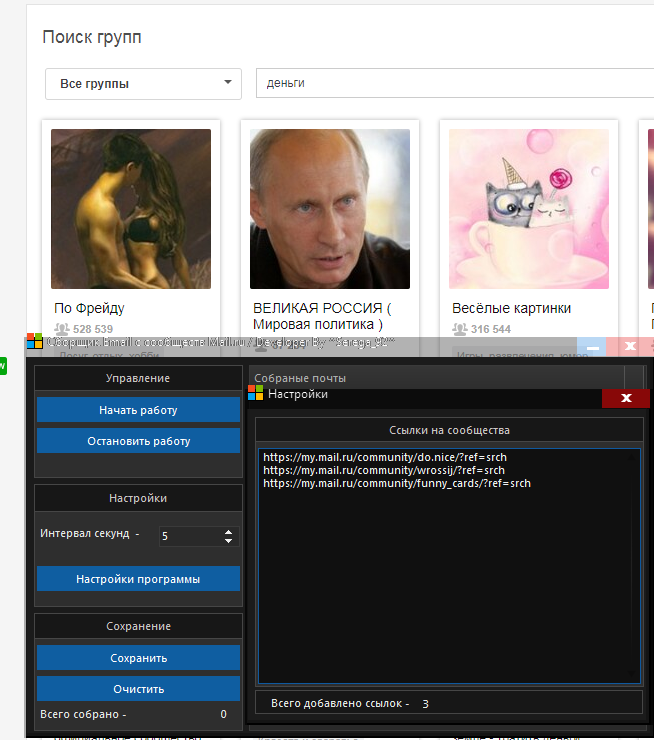Open the По Фрейду group thumbnail

tap(131, 209)
